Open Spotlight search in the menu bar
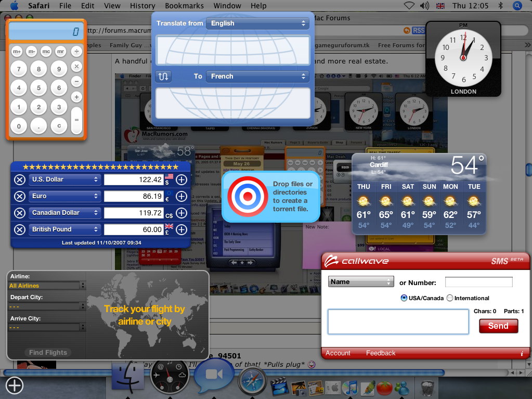This screenshot has height=399, width=532. 517,6
